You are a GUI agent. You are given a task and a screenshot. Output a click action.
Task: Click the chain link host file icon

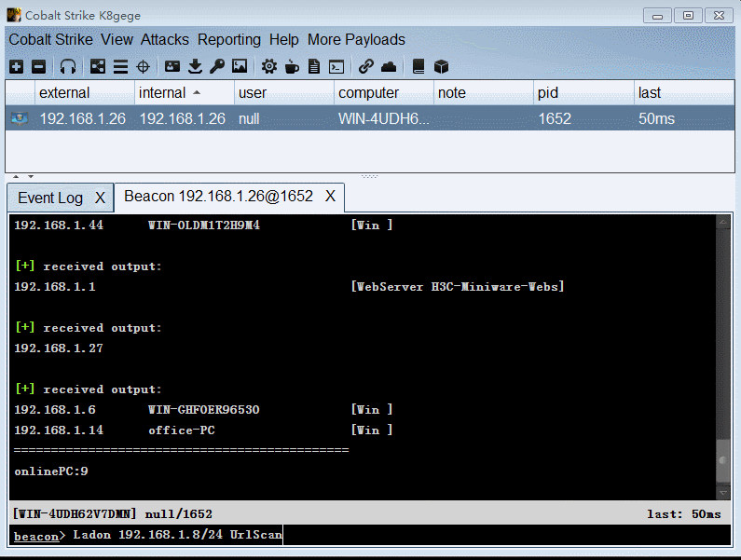365,67
